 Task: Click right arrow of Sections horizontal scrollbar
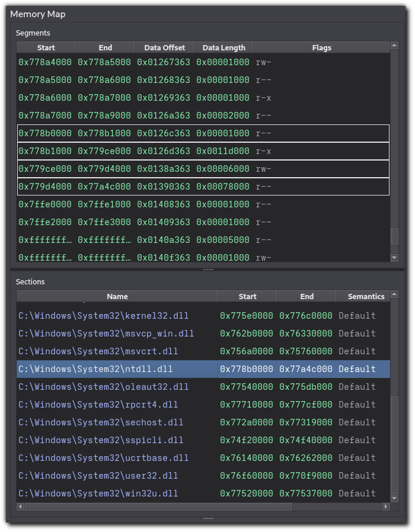point(386,507)
